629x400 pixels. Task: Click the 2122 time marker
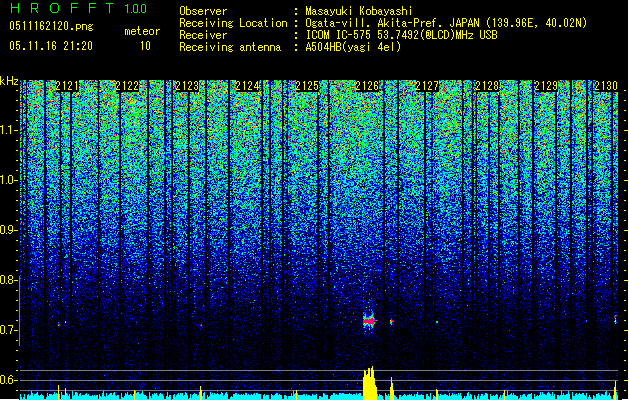(x=127, y=86)
